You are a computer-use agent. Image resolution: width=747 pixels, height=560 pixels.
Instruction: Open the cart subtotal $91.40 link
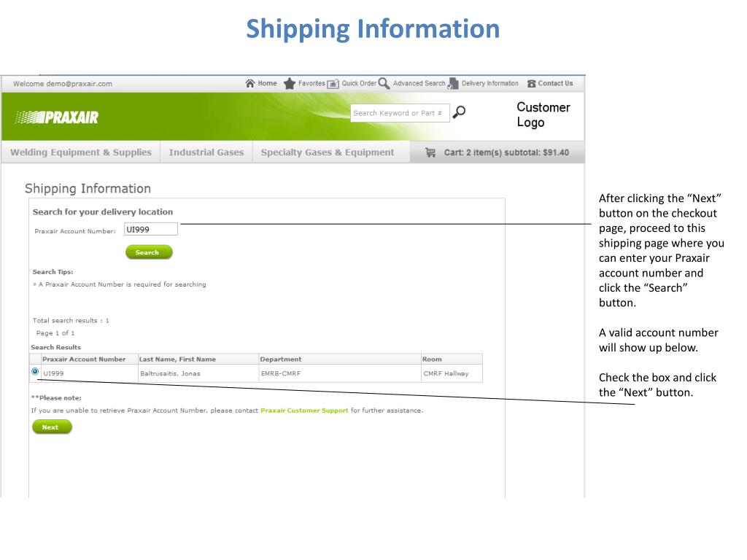(x=506, y=152)
